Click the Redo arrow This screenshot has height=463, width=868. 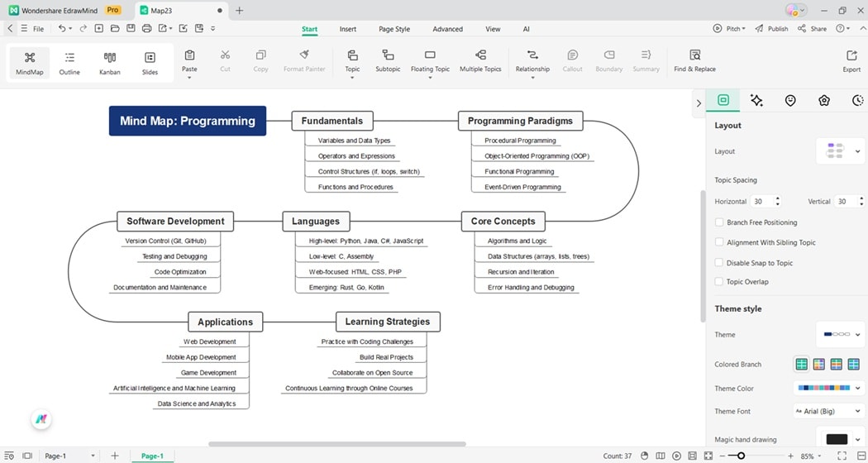(83, 28)
